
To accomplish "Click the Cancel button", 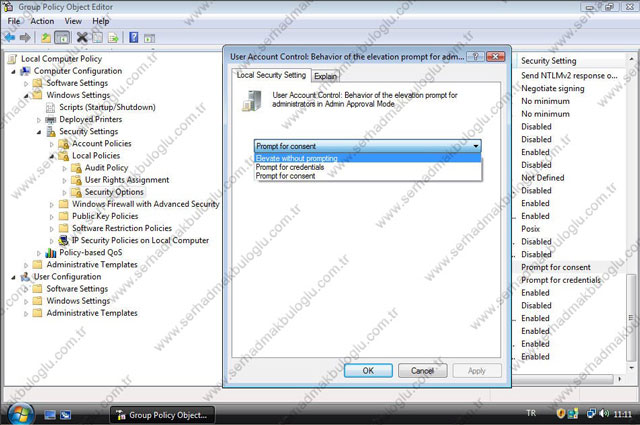I will click(x=422, y=371).
